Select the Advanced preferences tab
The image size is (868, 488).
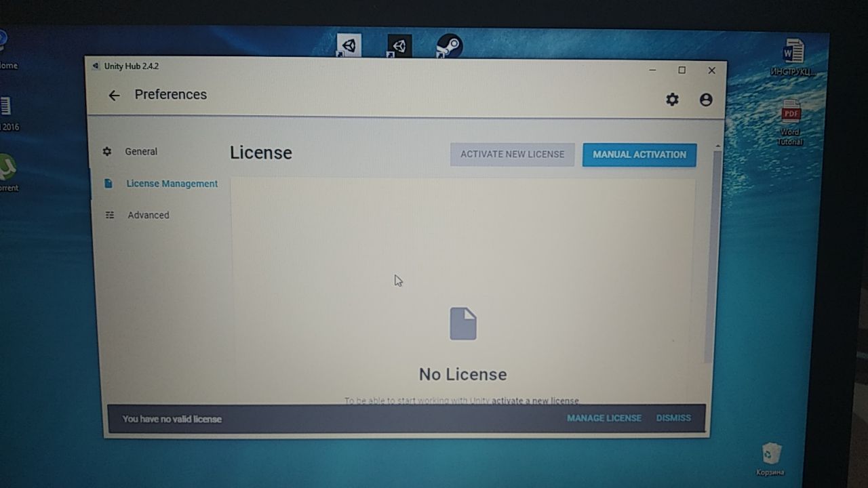pos(149,216)
